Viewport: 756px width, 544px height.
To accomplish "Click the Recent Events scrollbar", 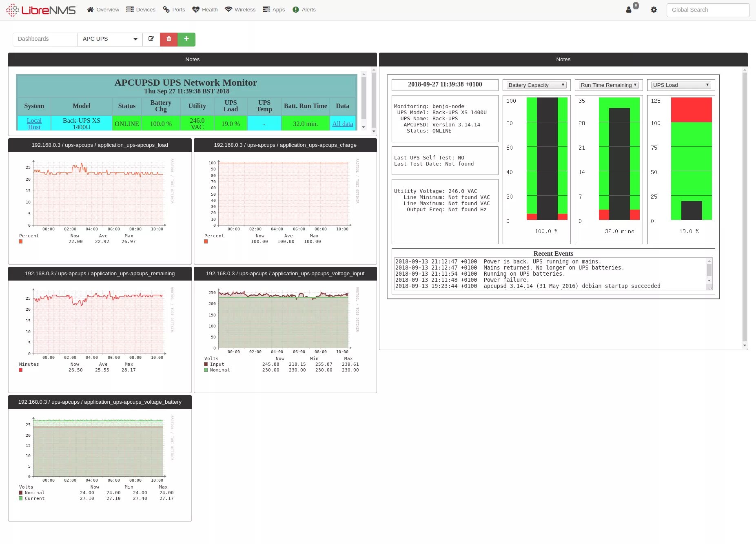I will [x=709, y=271].
